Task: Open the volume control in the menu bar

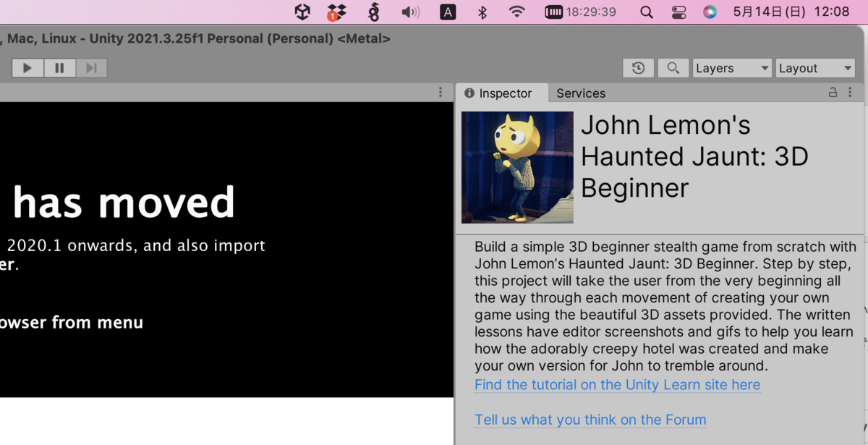Action: tap(411, 12)
